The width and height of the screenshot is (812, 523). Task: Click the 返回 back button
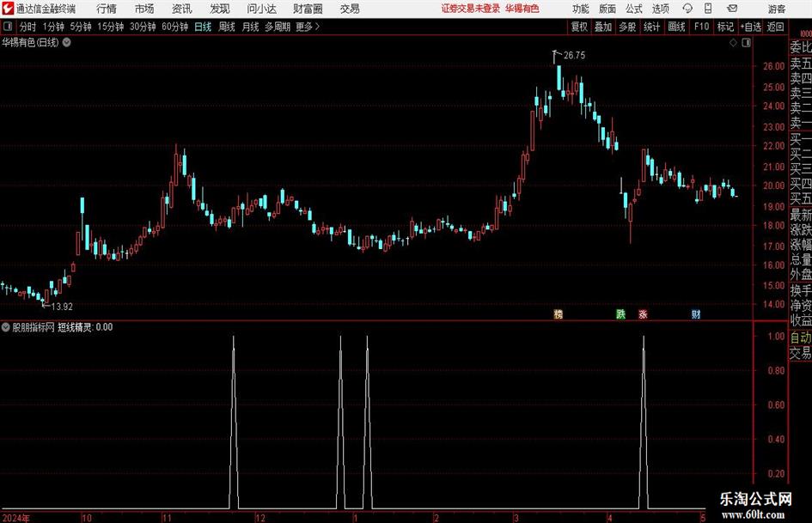click(x=775, y=27)
